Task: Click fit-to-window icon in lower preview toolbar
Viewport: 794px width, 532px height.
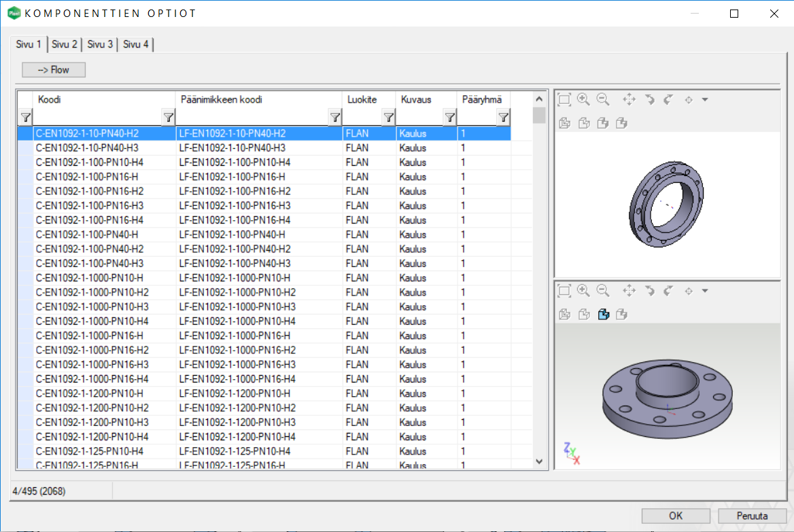Action: coord(564,291)
